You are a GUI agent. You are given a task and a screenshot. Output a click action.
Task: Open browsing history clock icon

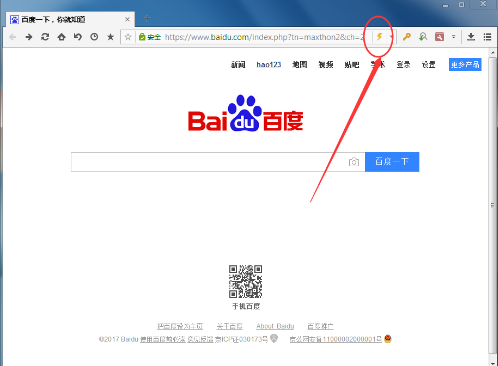pos(94,37)
